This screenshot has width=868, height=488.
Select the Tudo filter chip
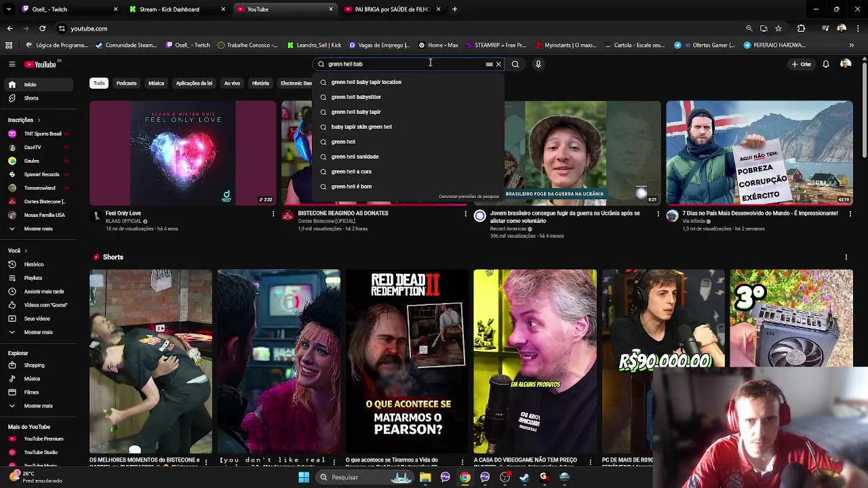pos(99,83)
